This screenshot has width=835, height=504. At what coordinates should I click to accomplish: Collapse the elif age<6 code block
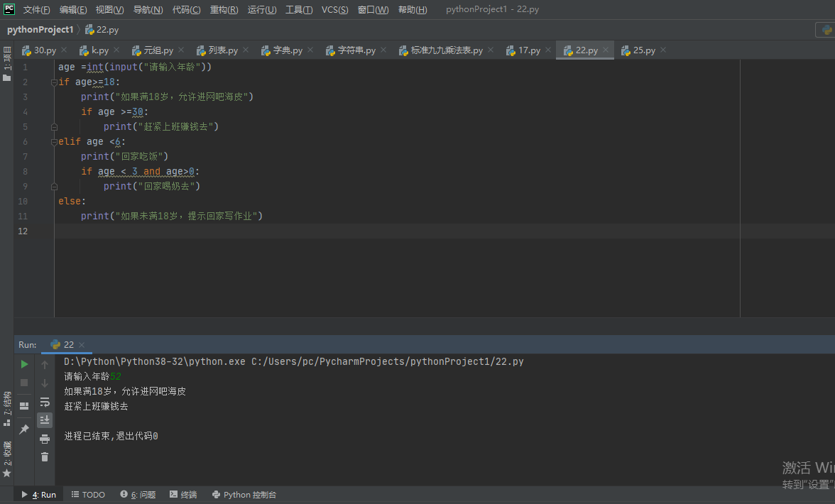click(54, 141)
